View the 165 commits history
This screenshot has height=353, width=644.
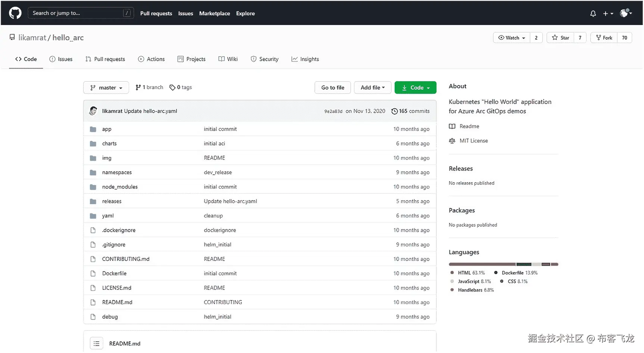(x=411, y=111)
